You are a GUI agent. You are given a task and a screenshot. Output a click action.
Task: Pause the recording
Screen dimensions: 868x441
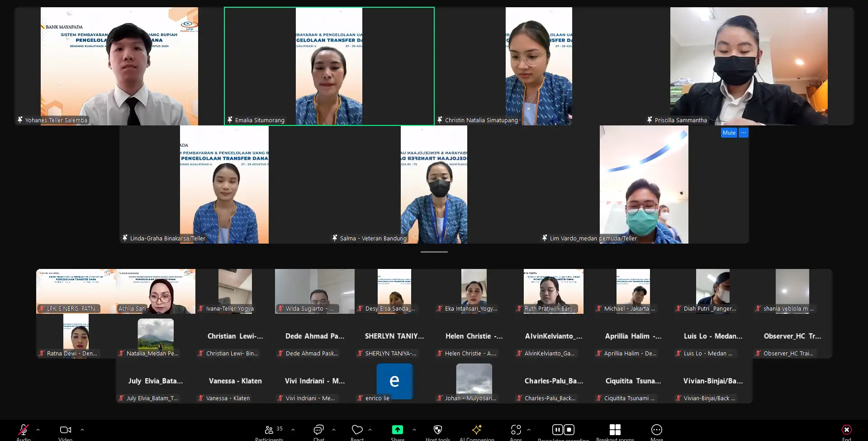(x=557, y=430)
